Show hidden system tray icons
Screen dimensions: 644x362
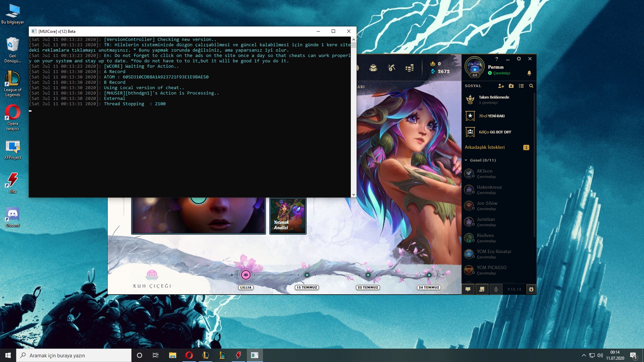584,355
